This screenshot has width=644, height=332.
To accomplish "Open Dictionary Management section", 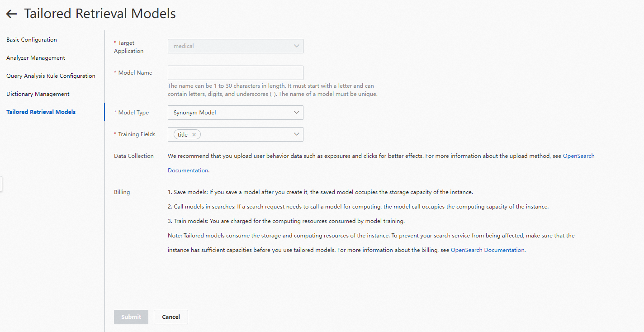I will [x=38, y=94].
